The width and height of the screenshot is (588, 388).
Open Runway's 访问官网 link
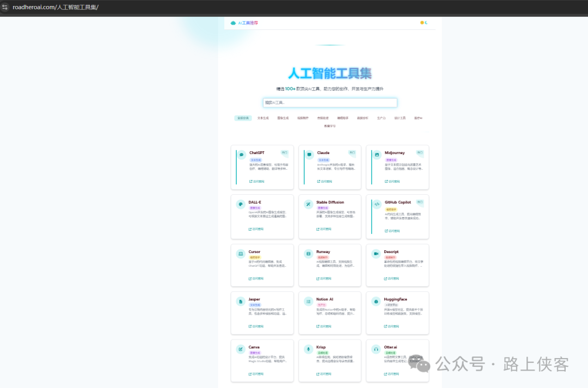pos(323,279)
